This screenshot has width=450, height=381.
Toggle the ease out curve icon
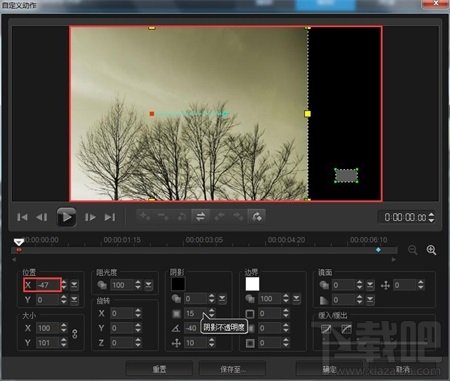[x=347, y=330]
